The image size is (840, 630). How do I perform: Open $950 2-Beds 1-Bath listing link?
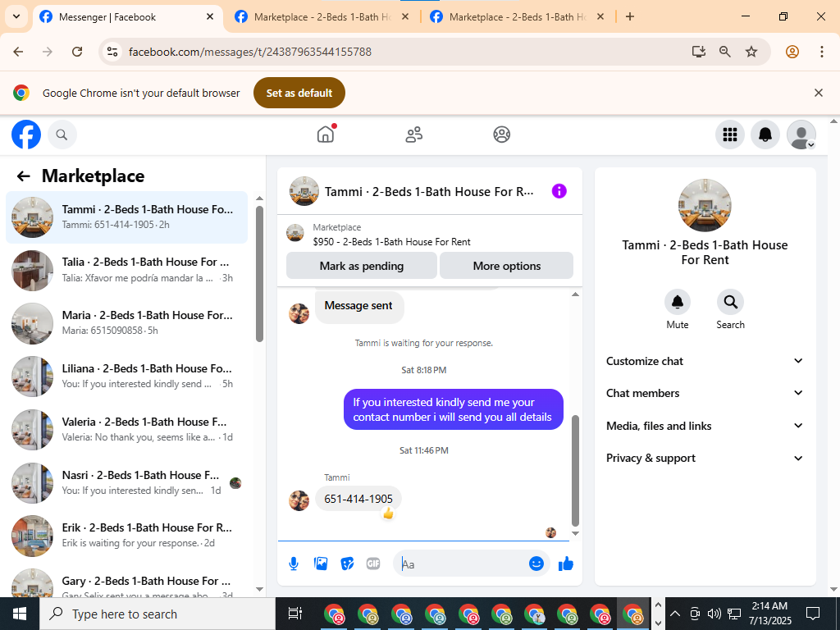tap(391, 242)
